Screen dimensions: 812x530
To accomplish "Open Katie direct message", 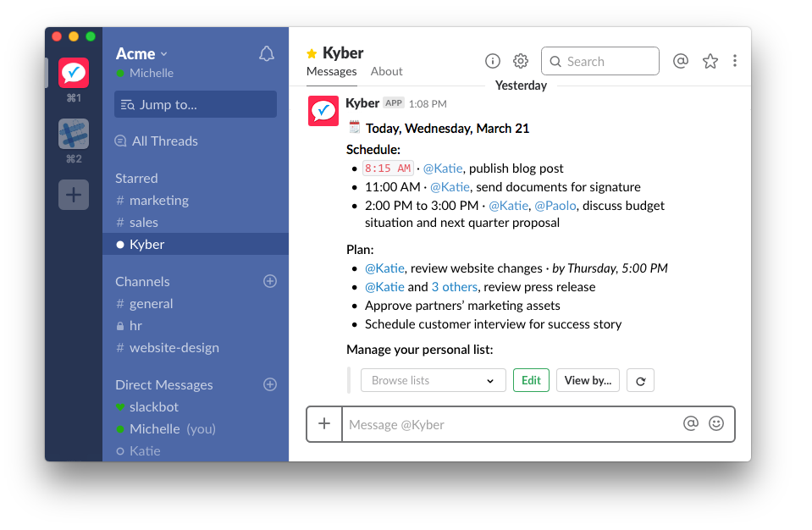I will pyautogui.click(x=139, y=450).
